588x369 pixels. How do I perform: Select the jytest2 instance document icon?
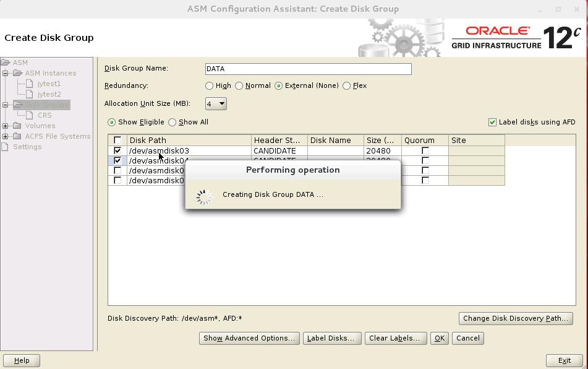(30, 94)
